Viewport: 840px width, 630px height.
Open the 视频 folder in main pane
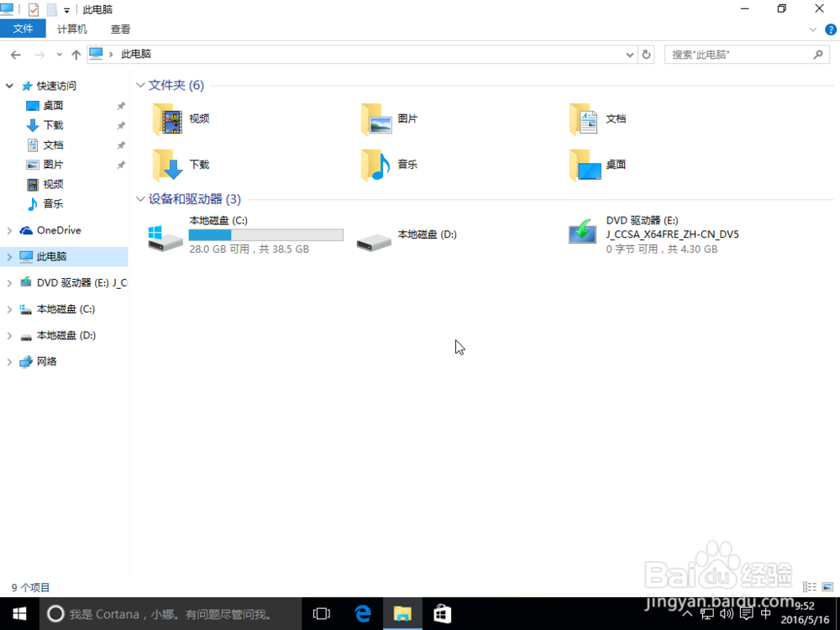click(x=181, y=119)
